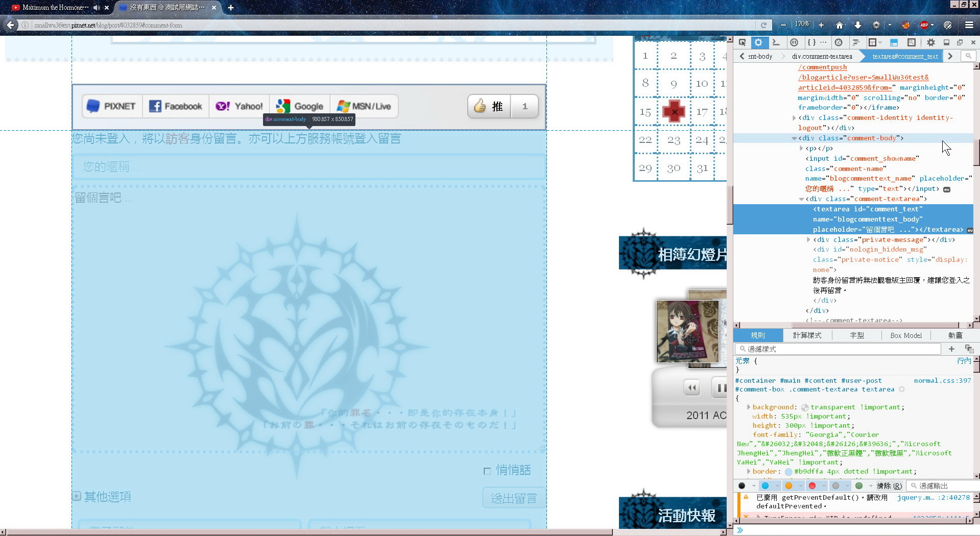980x536 pixels.
Task: Zoom out with the minus button
Action: [x=783, y=25]
